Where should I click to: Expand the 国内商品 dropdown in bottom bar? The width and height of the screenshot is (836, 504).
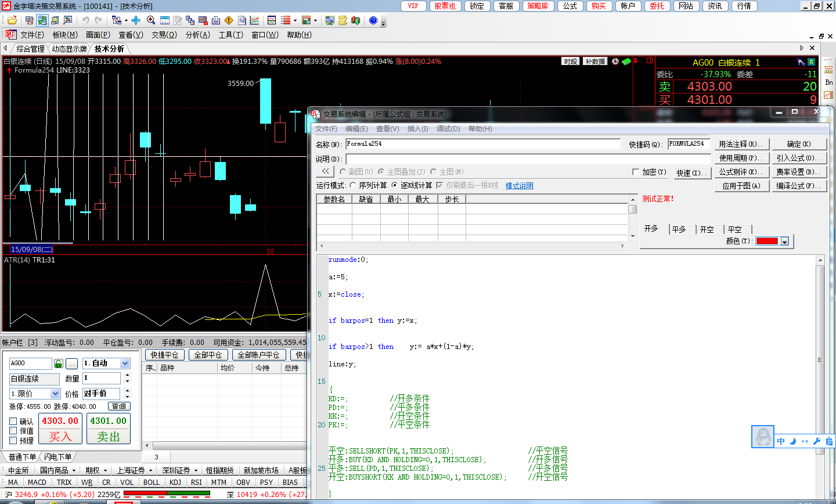tap(74, 470)
